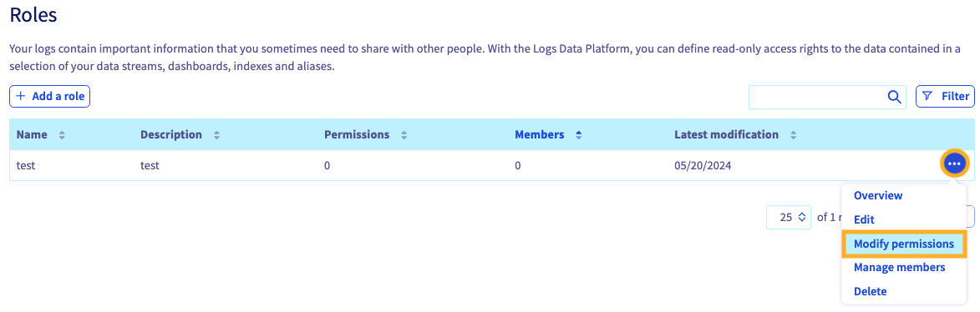Viewport: 980px width, 312px height.
Task: Select Overview from the context menu
Action: tap(878, 195)
